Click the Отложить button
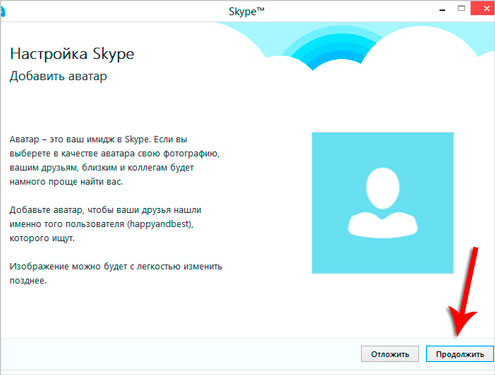Viewport: 495px width, 375px height. point(390,354)
